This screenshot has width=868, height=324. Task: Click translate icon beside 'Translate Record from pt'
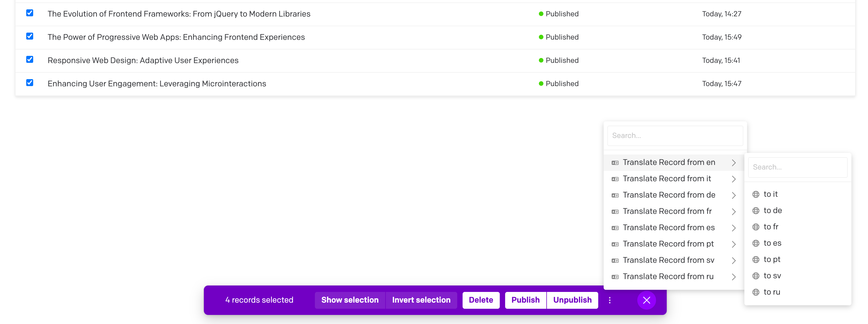[x=615, y=244]
